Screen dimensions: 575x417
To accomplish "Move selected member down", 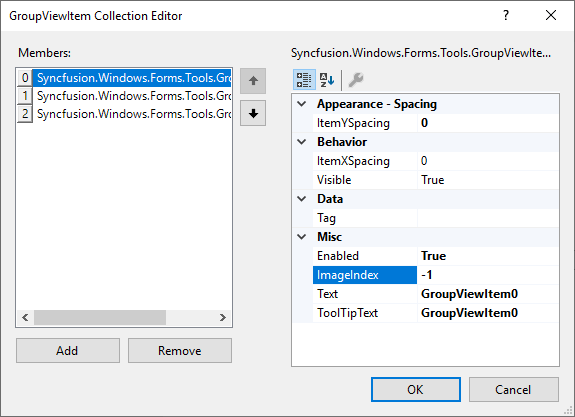I will coord(253,113).
